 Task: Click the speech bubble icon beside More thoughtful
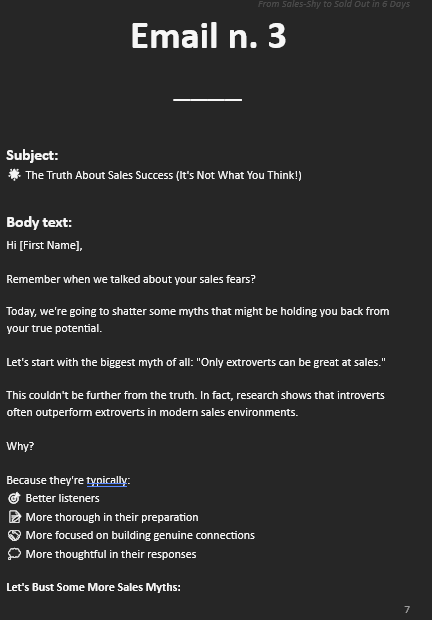click(x=14, y=554)
